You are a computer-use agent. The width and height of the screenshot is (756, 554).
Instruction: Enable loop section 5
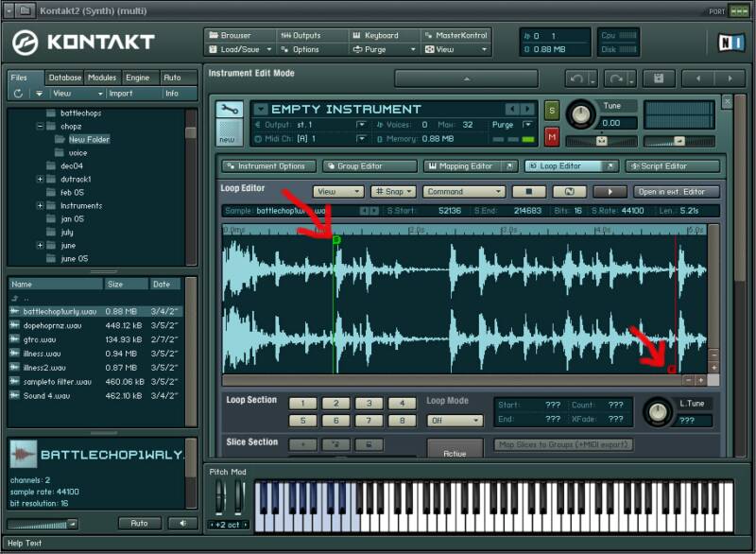pyautogui.click(x=302, y=421)
